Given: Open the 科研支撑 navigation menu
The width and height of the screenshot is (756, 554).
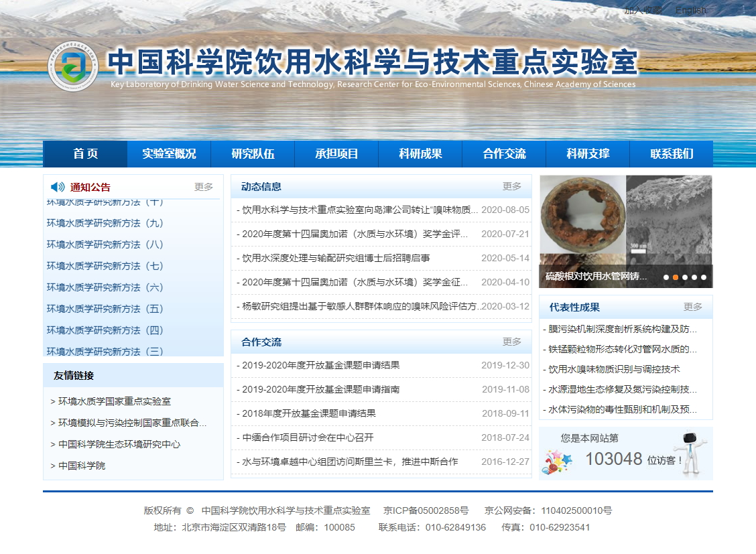Looking at the screenshot, I should [588, 153].
